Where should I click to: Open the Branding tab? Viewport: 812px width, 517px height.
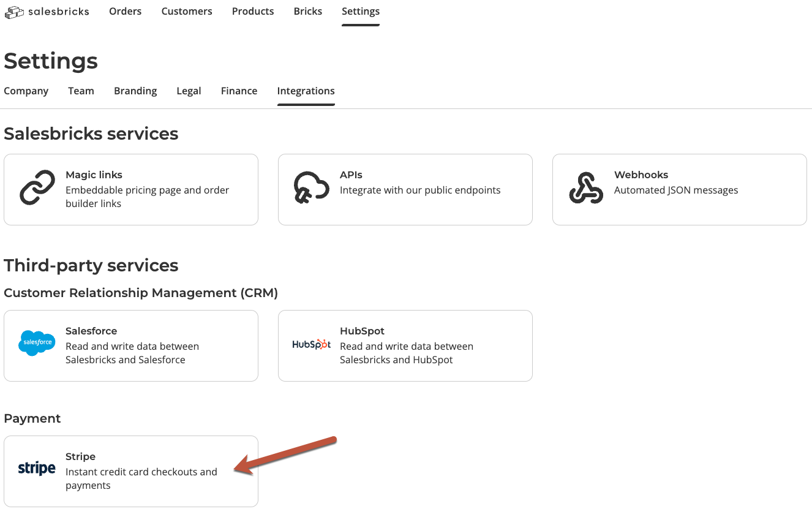135,91
